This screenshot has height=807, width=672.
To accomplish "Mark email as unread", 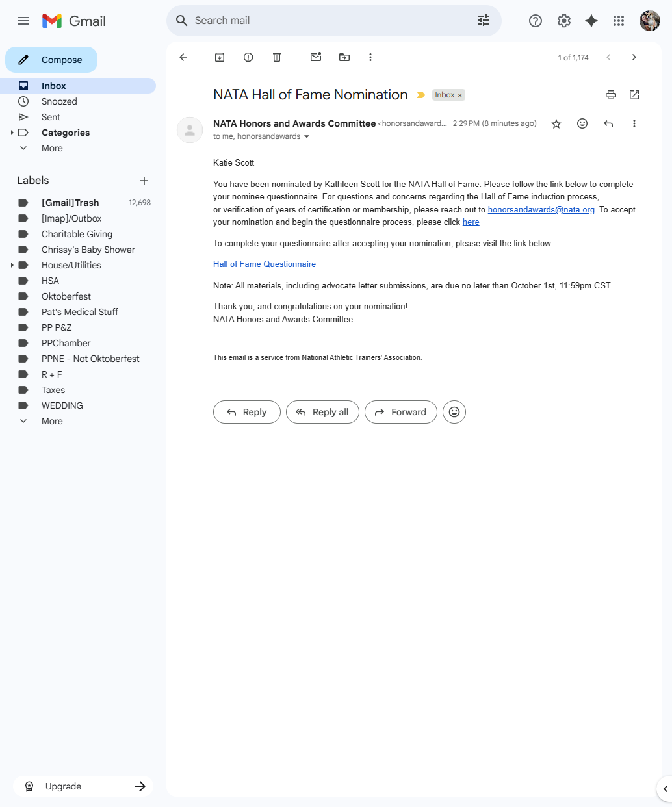I will [x=316, y=57].
